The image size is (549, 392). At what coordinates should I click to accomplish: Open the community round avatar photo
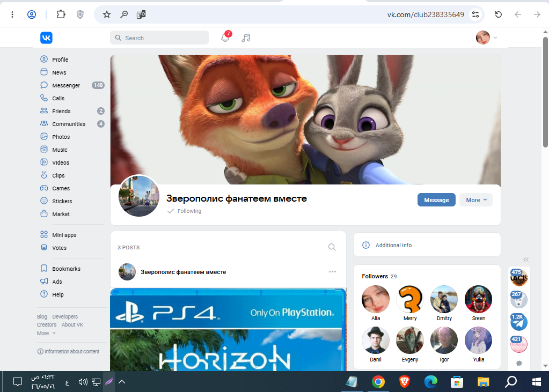[x=139, y=196]
